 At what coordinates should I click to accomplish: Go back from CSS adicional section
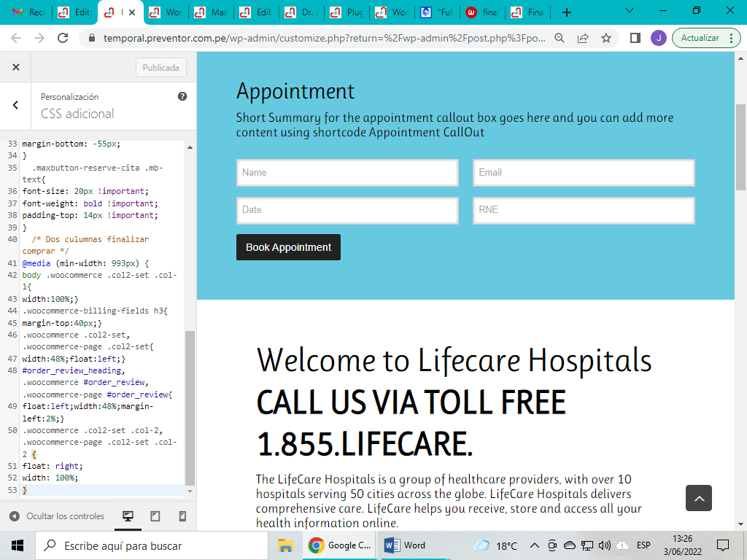click(x=16, y=105)
